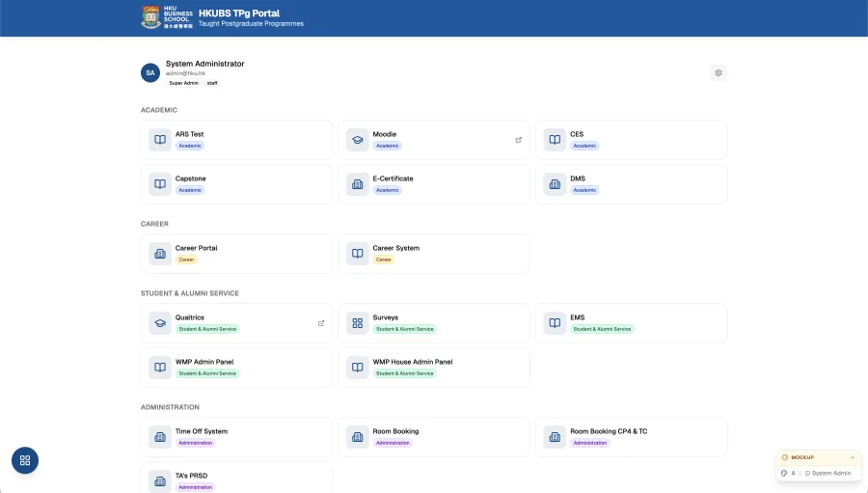Select the WMP House Admin Panel icon
Image resolution: width=868 pixels, height=493 pixels.
tap(358, 368)
